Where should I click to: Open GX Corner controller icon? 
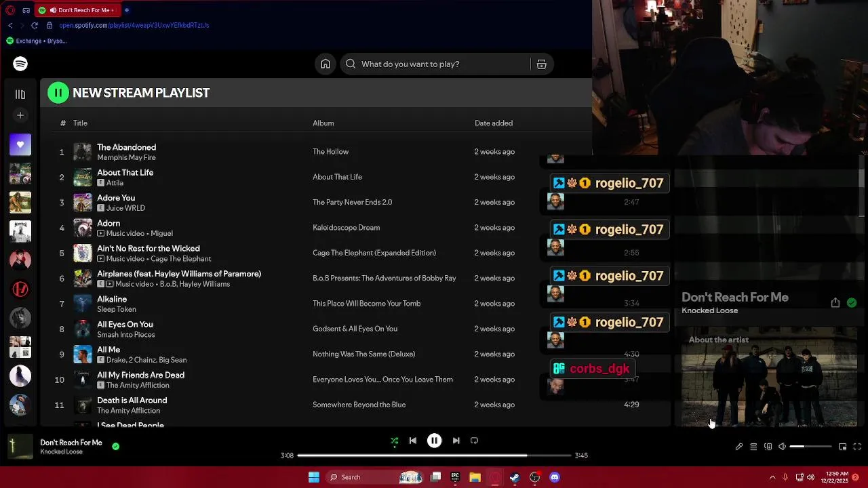26,10
